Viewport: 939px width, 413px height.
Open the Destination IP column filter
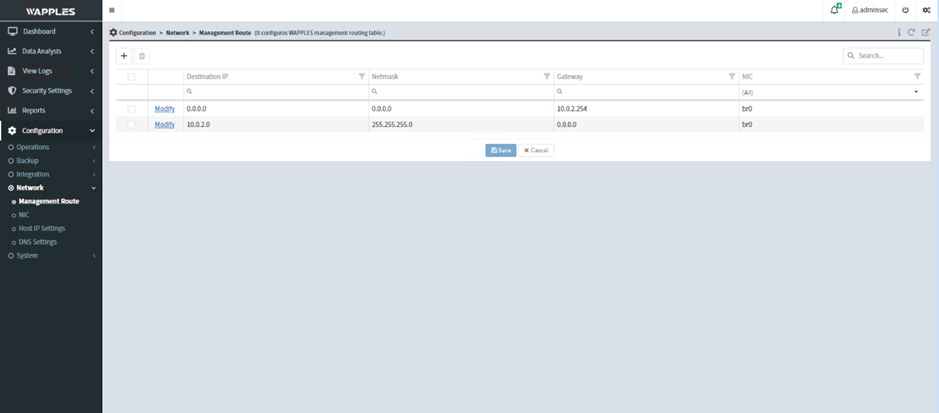362,76
